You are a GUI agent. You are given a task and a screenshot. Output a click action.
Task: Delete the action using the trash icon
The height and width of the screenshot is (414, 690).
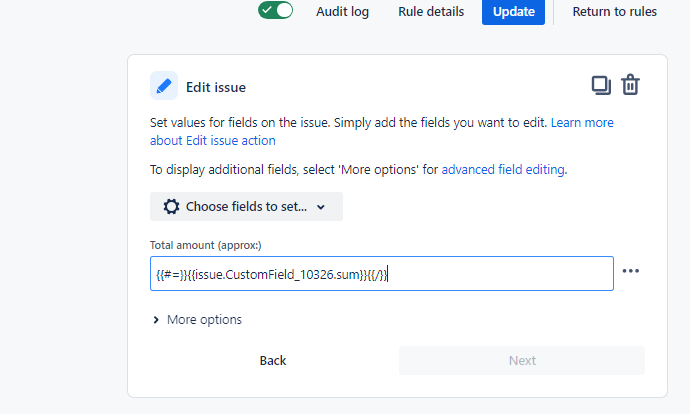tap(630, 85)
